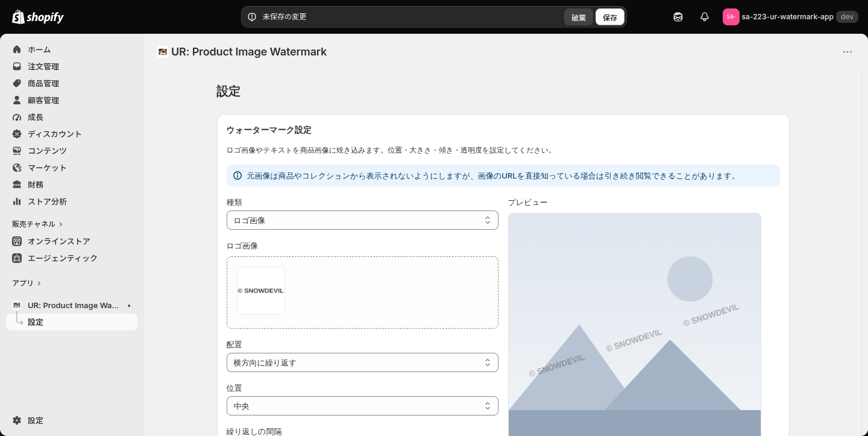Image resolution: width=868 pixels, height=436 pixels.
Task: Open the notifications bell
Action: (x=705, y=17)
